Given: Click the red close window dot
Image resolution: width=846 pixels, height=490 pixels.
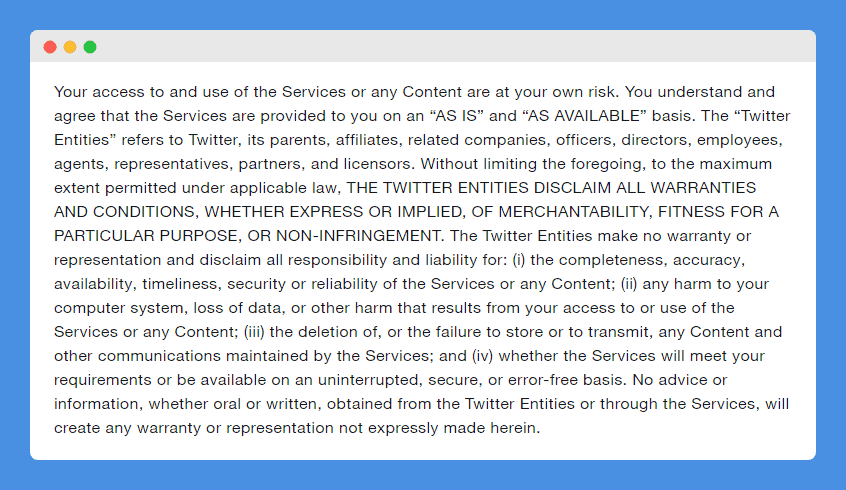Looking at the screenshot, I should pyautogui.click(x=50, y=47).
